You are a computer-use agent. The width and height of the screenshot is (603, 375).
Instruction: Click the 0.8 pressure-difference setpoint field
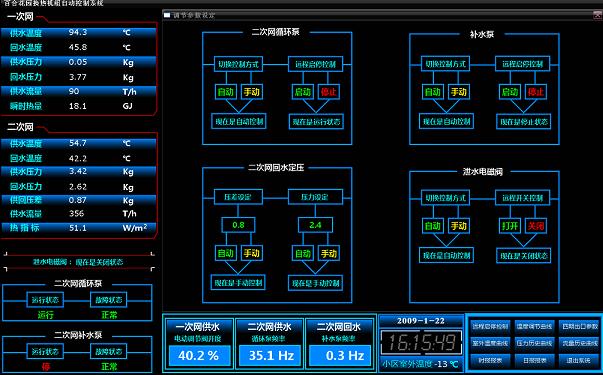(238, 225)
